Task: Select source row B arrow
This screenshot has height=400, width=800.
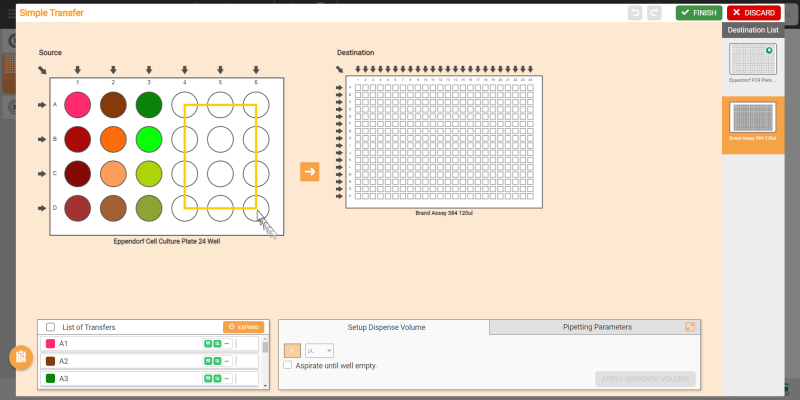Action: pos(42,138)
